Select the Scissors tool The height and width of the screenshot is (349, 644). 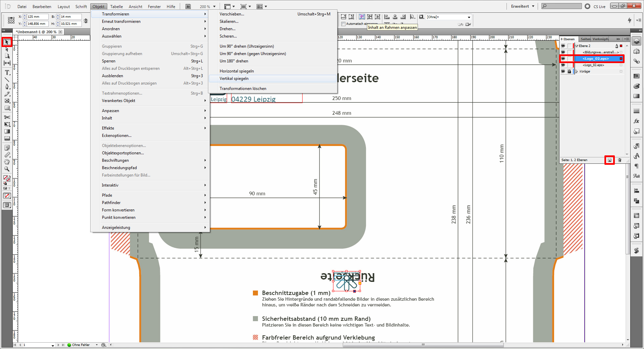7,117
